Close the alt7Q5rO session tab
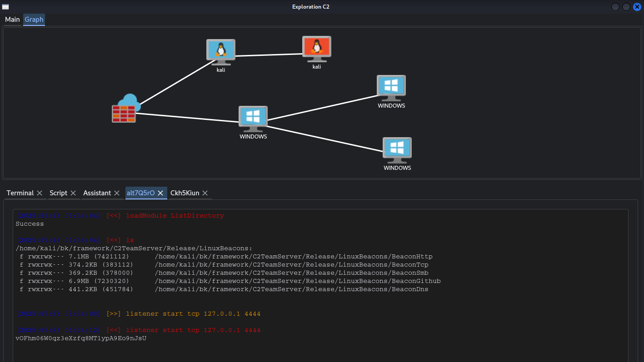This screenshot has width=644, height=362. pyautogui.click(x=160, y=193)
